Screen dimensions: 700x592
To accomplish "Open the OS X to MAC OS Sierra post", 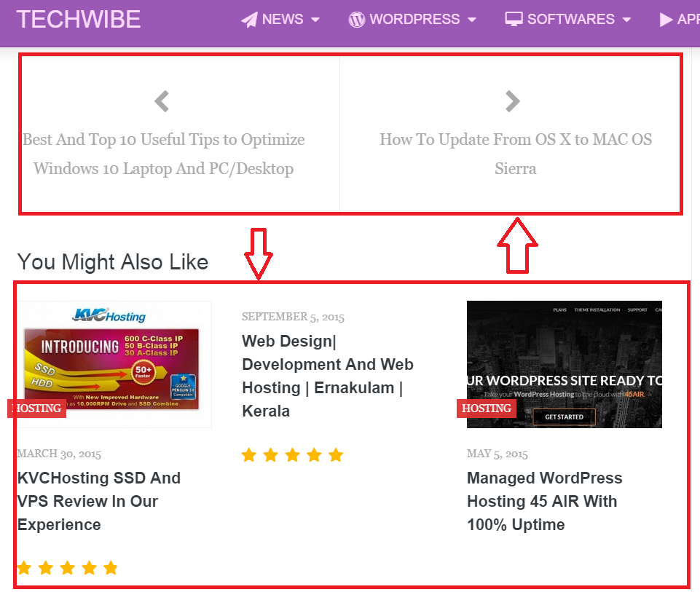I will click(x=516, y=154).
